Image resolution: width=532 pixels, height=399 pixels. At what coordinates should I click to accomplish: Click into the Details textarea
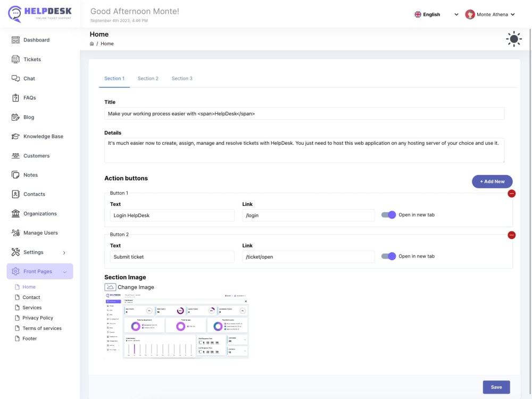pyautogui.click(x=304, y=151)
